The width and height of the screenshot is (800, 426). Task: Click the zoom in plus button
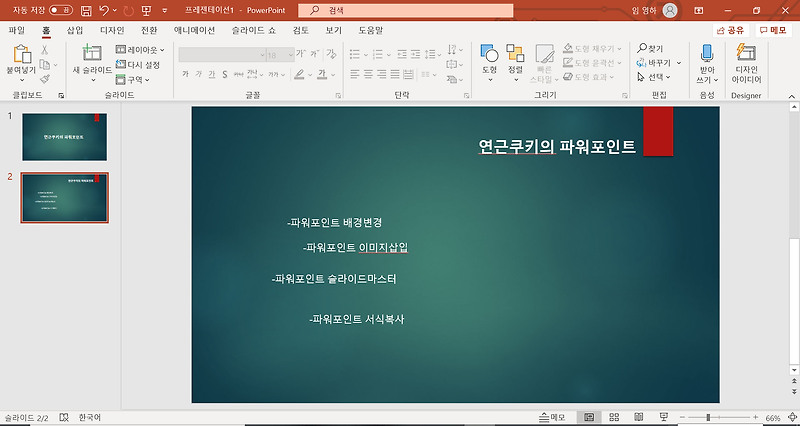click(x=756, y=418)
